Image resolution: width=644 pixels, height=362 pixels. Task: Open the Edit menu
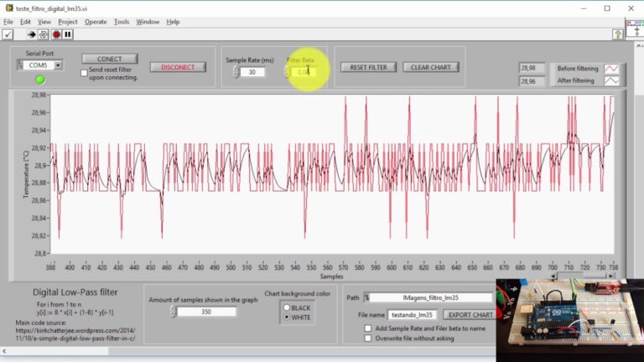[25, 22]
